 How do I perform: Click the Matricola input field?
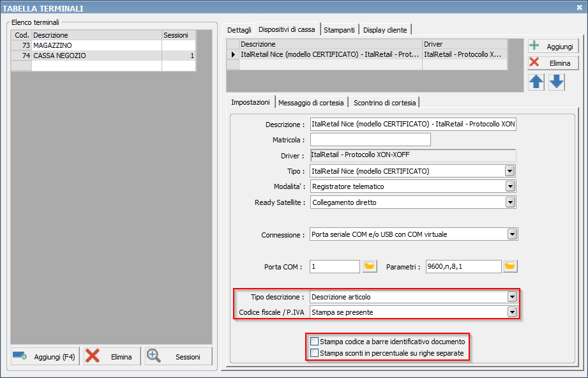[370, 140]
